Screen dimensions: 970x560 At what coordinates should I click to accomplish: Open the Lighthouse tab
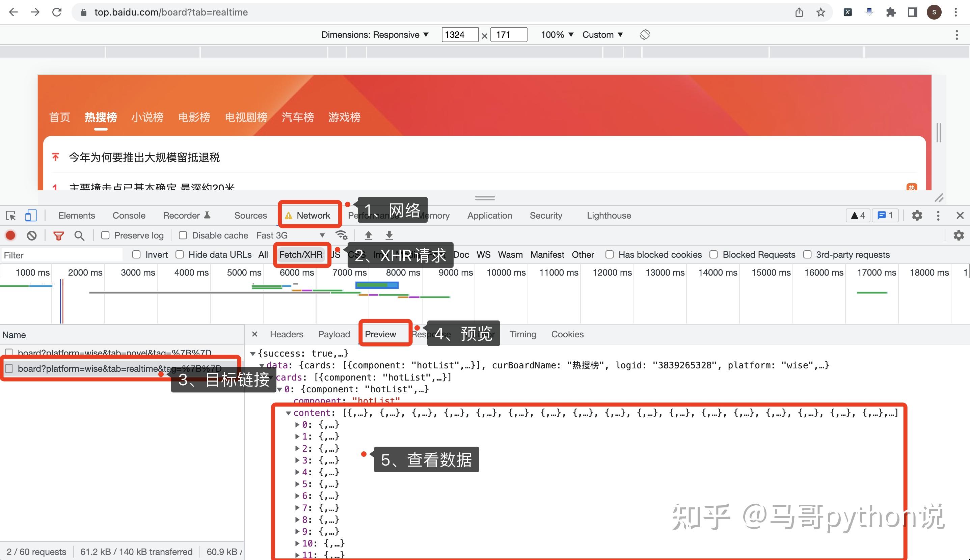tap(609, 215)
